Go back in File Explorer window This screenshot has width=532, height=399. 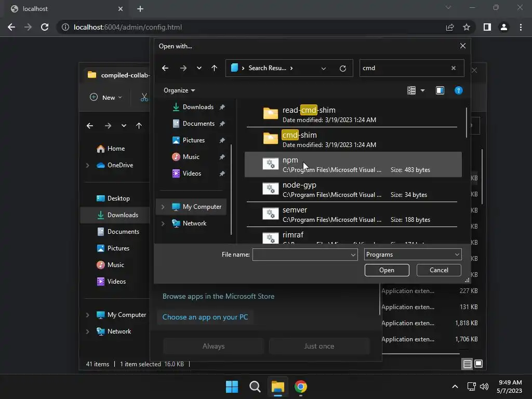(x=90, y=126)
